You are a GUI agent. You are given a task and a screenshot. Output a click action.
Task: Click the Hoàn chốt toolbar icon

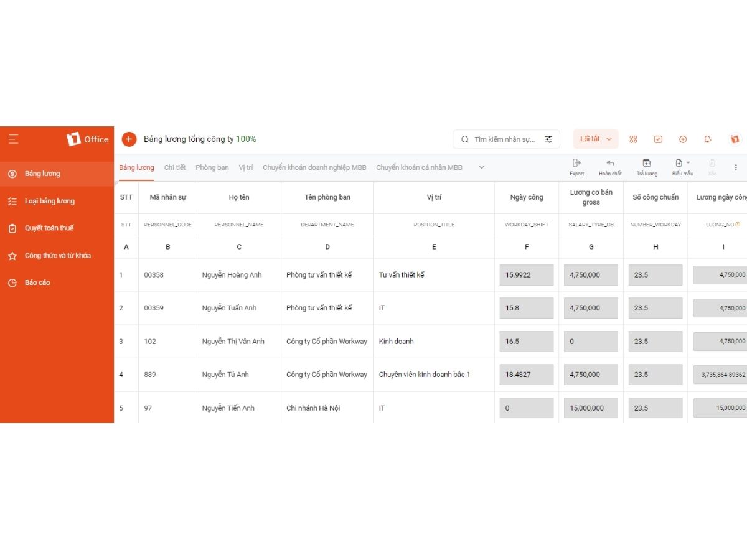point(610,164)
